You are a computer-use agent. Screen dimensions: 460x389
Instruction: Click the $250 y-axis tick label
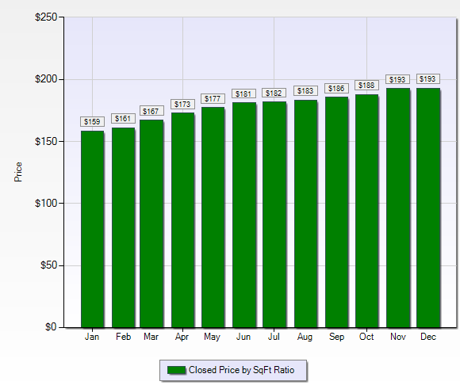(46, 17)
